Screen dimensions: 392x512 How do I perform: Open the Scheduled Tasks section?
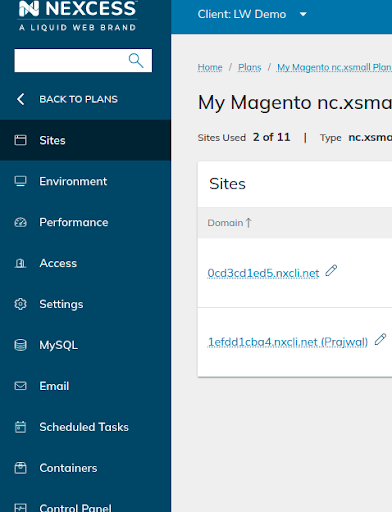[x=85, y=427]
